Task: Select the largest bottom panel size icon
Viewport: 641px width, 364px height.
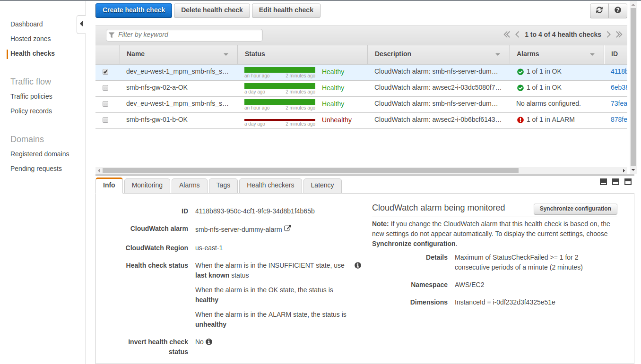Action: coord(628,181)
